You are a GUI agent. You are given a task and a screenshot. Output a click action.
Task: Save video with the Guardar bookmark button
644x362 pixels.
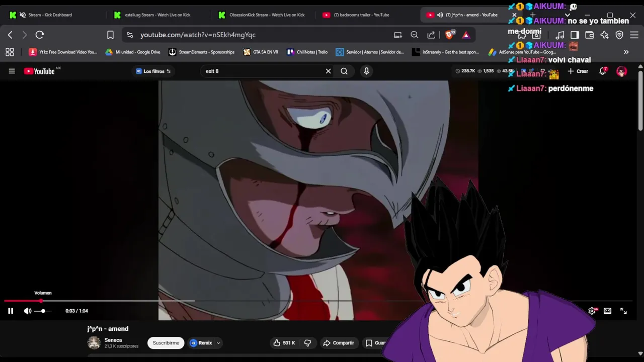(376, 343)
